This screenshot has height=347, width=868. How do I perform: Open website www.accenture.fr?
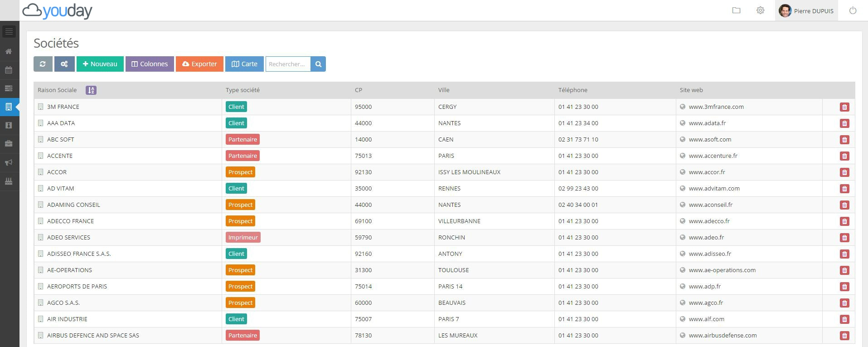(x=713, y=156)
